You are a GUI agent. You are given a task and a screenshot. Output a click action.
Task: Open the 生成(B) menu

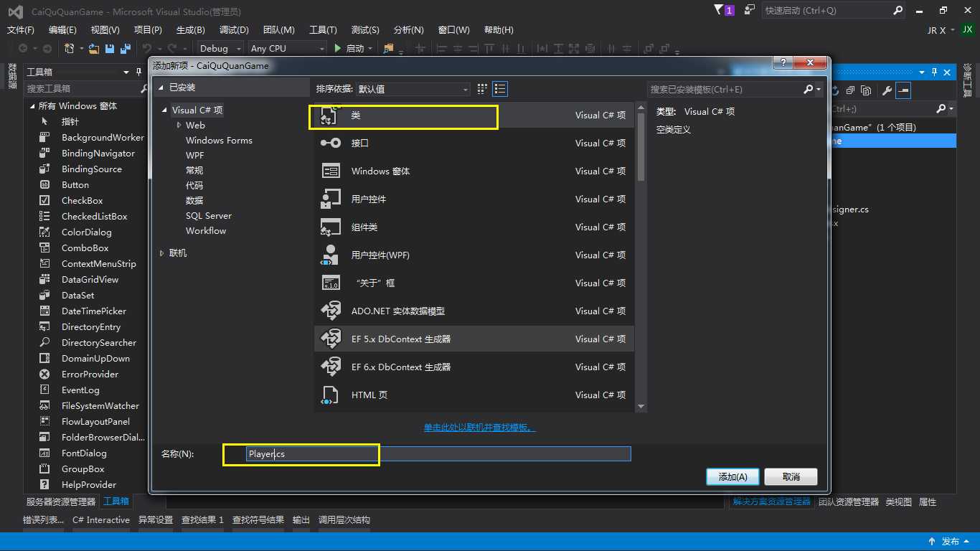[x=191, y=29]
